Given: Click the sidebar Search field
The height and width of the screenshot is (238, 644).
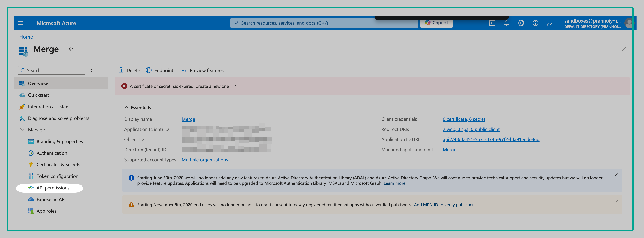Looking at the screenshot, I should pos(52,70).
